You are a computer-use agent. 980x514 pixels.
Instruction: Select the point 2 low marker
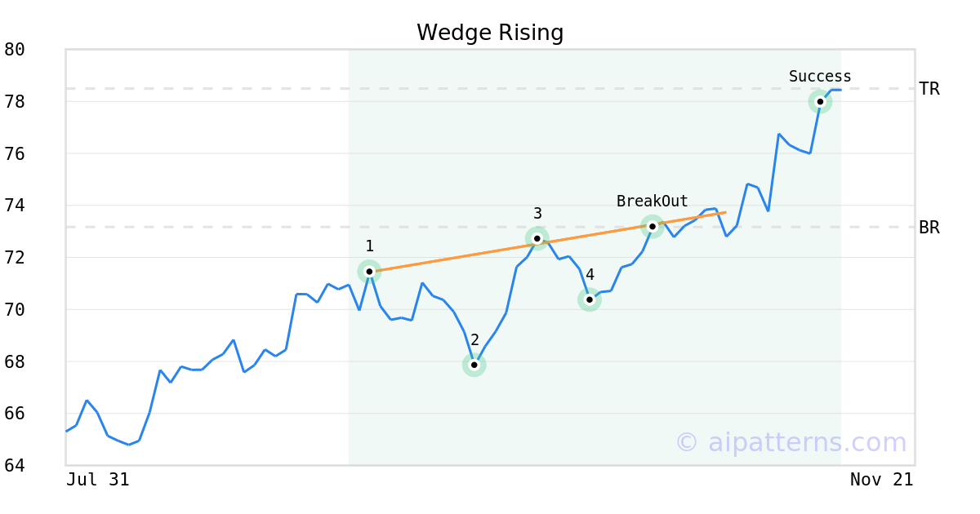pos(474,365)
